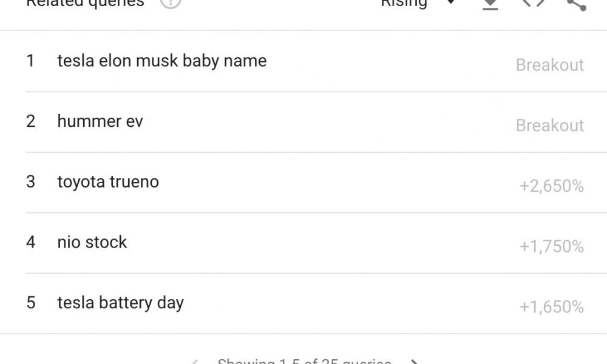Open the embed code icon
Viewport: 607px width, 364px height.
pyautogui.click(x=534, y=3)
